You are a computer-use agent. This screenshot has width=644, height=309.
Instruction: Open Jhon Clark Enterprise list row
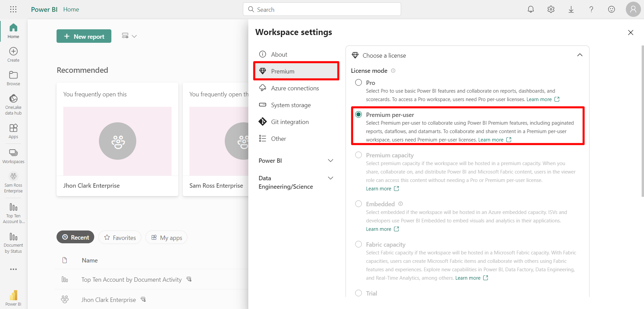[108, 300]
